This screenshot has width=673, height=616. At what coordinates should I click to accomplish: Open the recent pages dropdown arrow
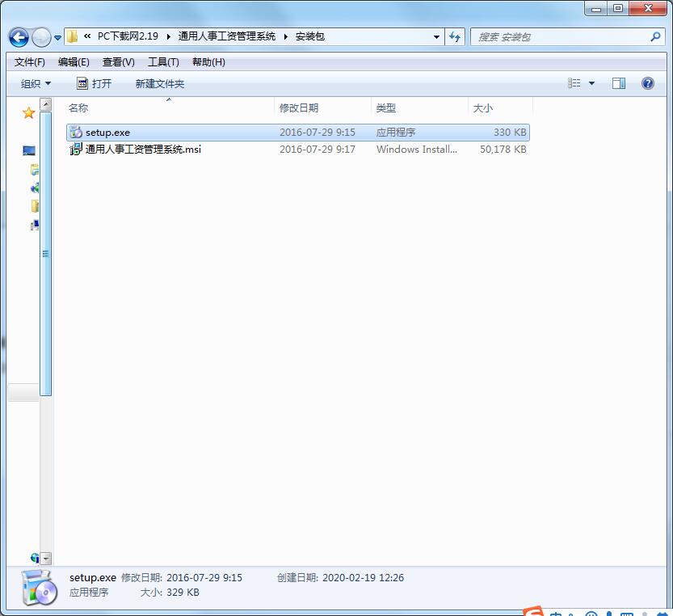(x=57, y=38)
